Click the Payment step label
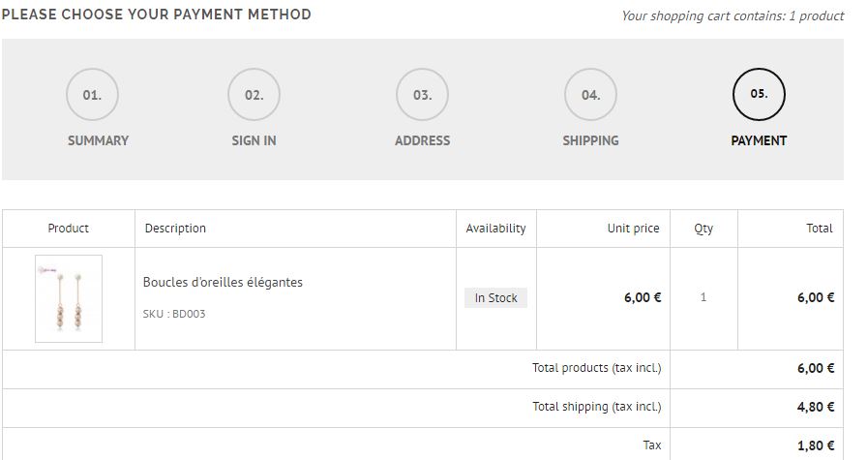 pos(759,140)
